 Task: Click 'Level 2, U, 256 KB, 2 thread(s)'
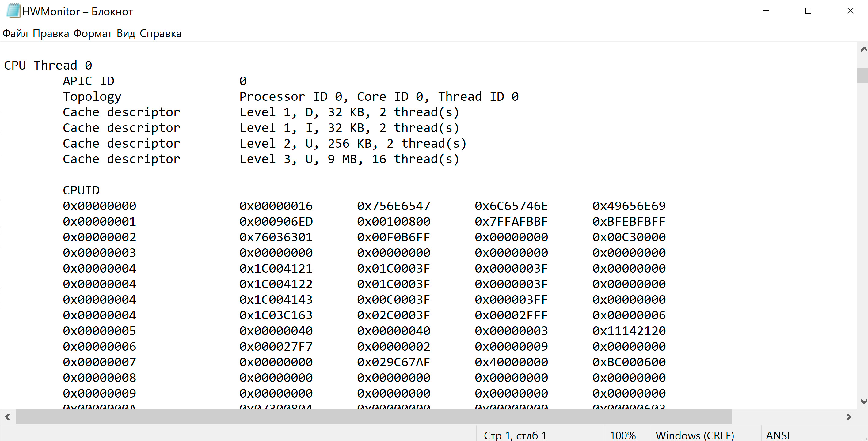[x=353, y=143]
